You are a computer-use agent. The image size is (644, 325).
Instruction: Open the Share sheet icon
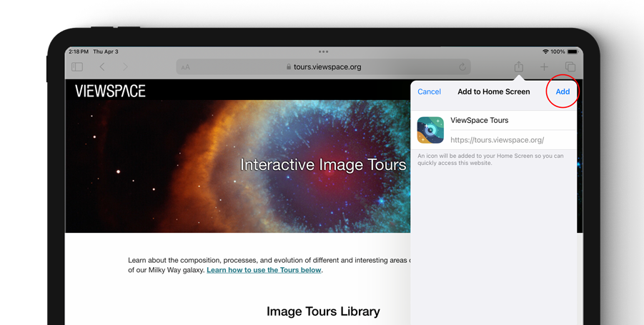click(x=519, y=66)
